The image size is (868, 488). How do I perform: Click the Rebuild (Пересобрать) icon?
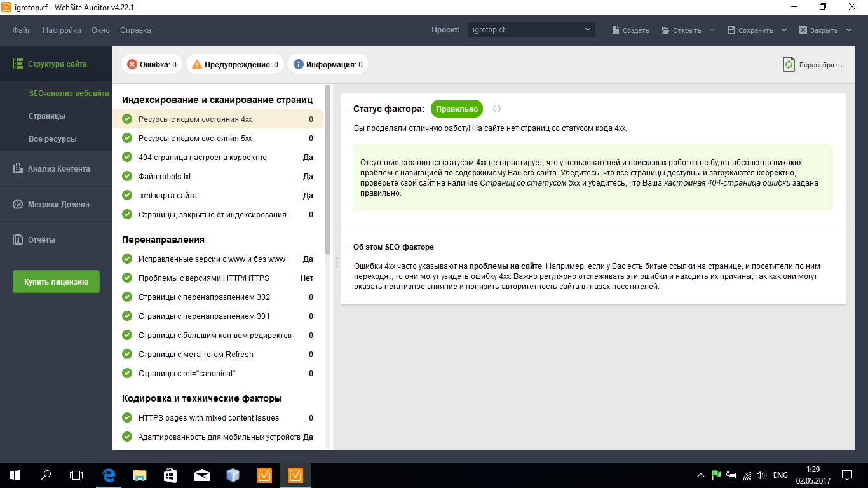click(x=789, y=64)
